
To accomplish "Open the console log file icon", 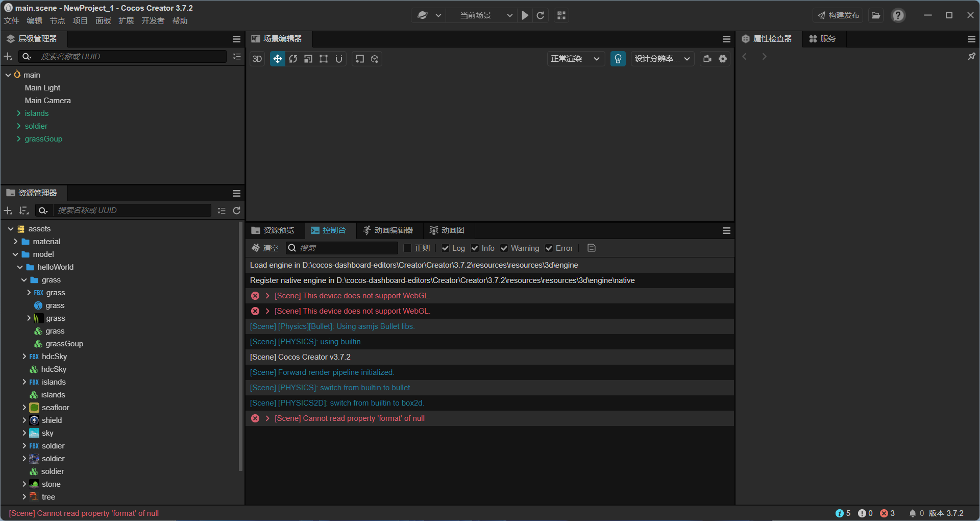I will [592, 248].
